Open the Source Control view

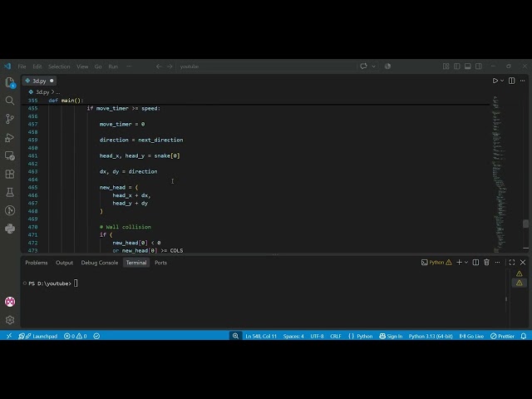tap(10, 119)
